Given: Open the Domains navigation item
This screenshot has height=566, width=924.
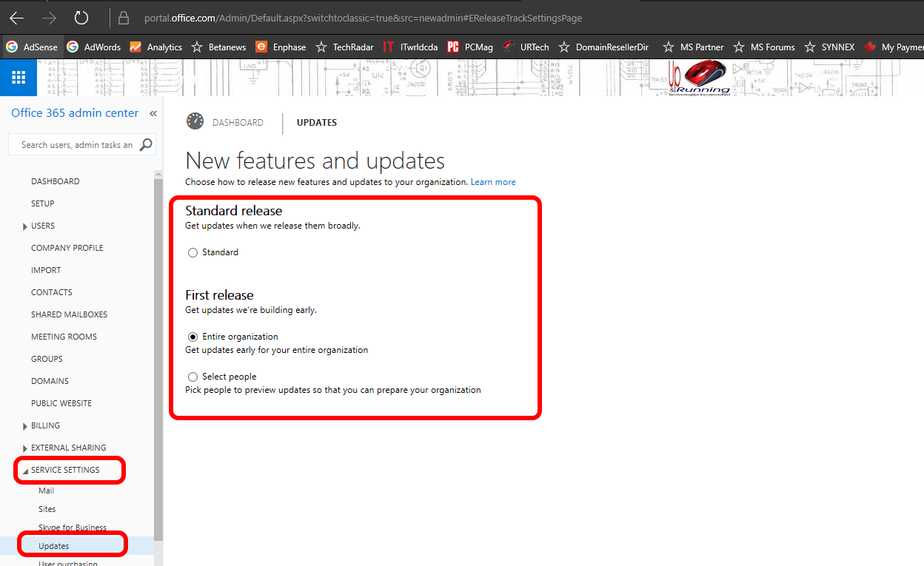Looking at the screenshot, I should coord(50,381).
